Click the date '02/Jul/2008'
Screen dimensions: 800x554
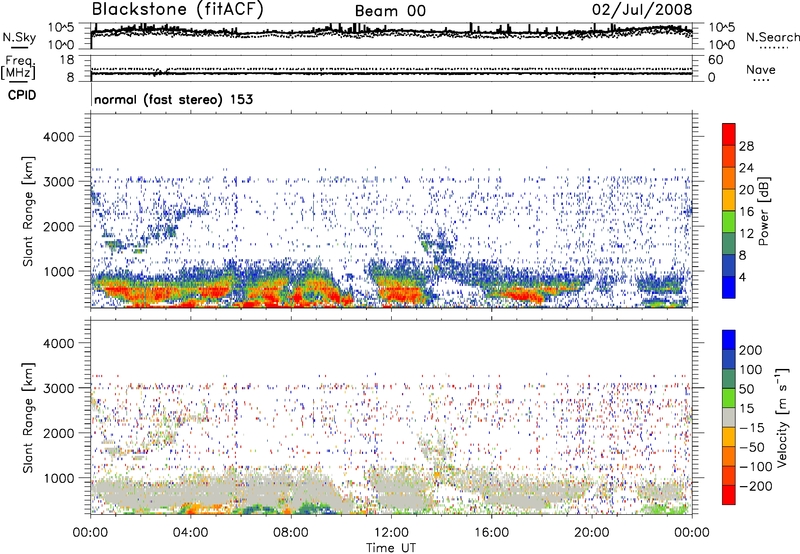[x=642, y=9]
